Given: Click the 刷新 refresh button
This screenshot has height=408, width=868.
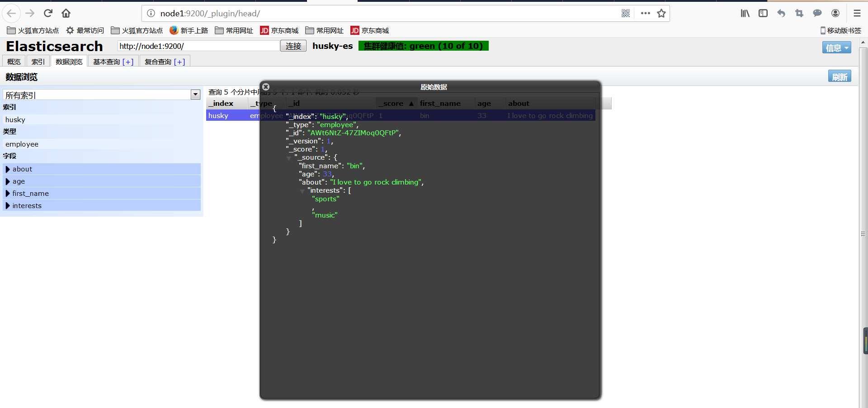Looking at the screenshot, I should click(x=840, y=76).
